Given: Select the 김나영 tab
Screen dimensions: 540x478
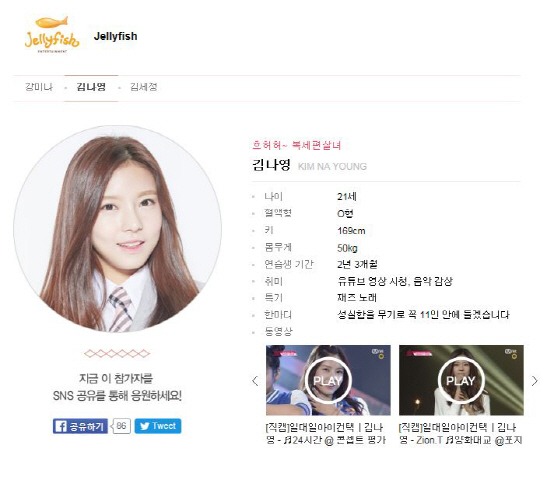Looking at the screenshot, I should point(91,87).
